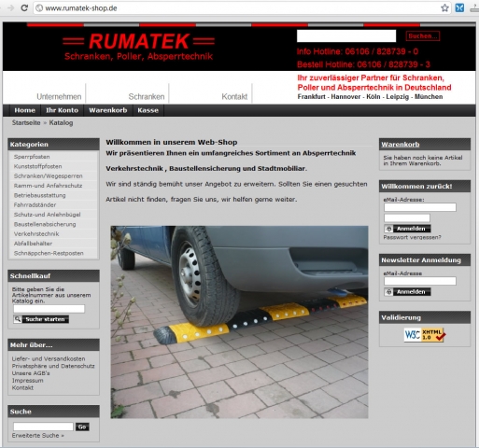
Task: Select Warenkorb in navigation bar
Action: tap(108, 110)
